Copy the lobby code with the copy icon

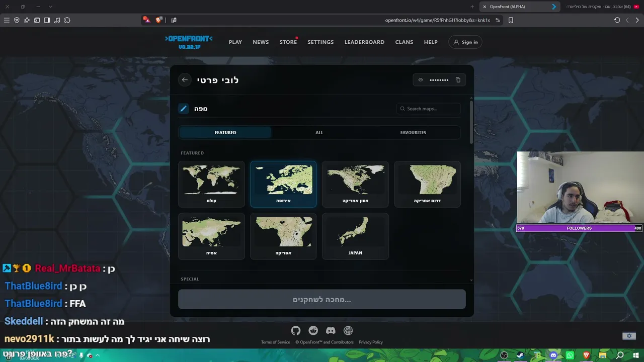(x=458, y=80)
